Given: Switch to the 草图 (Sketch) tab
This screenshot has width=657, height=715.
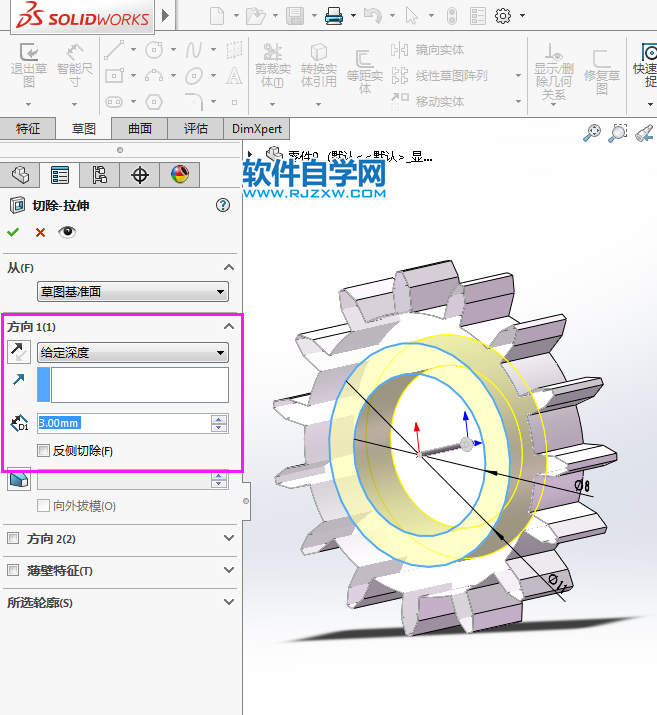Looking at the screenshot, I should click(83, 129).
